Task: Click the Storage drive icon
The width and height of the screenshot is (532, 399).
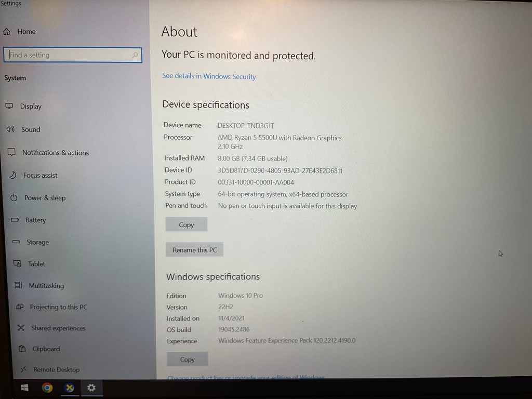Action: point(16,242)
